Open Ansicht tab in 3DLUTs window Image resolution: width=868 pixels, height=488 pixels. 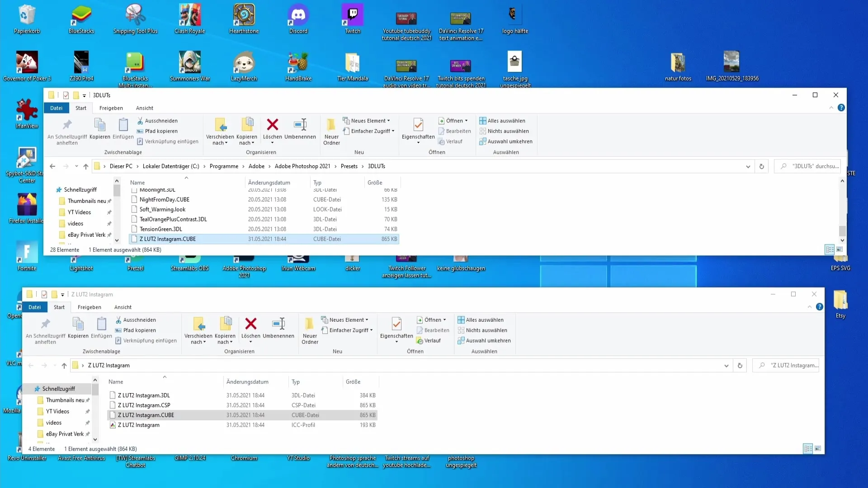(145, 108)
